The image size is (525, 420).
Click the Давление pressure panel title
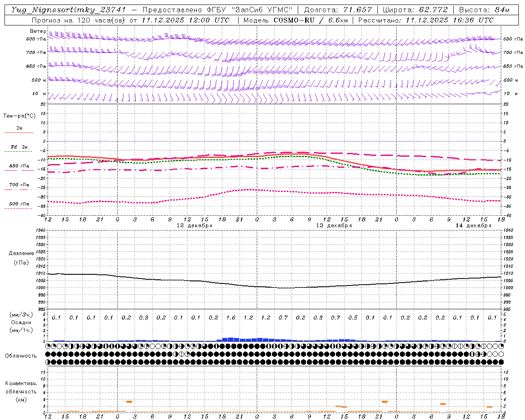21,253
